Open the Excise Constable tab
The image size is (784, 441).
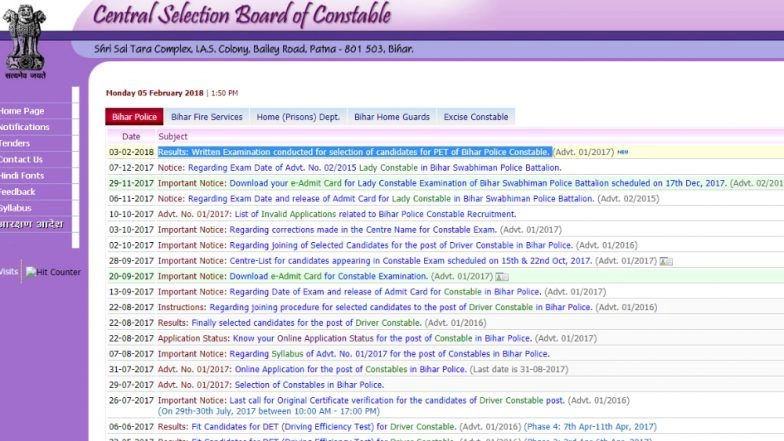click(x=476, y=116)
